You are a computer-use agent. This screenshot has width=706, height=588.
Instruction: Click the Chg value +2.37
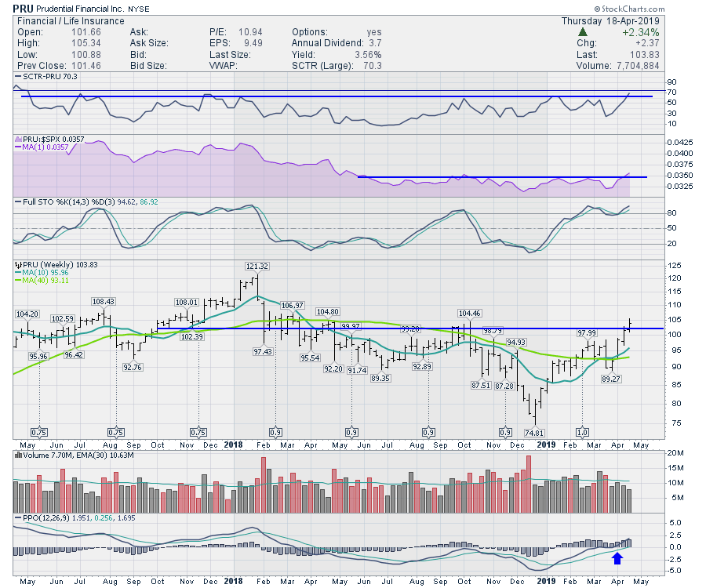tap(647, 43)
